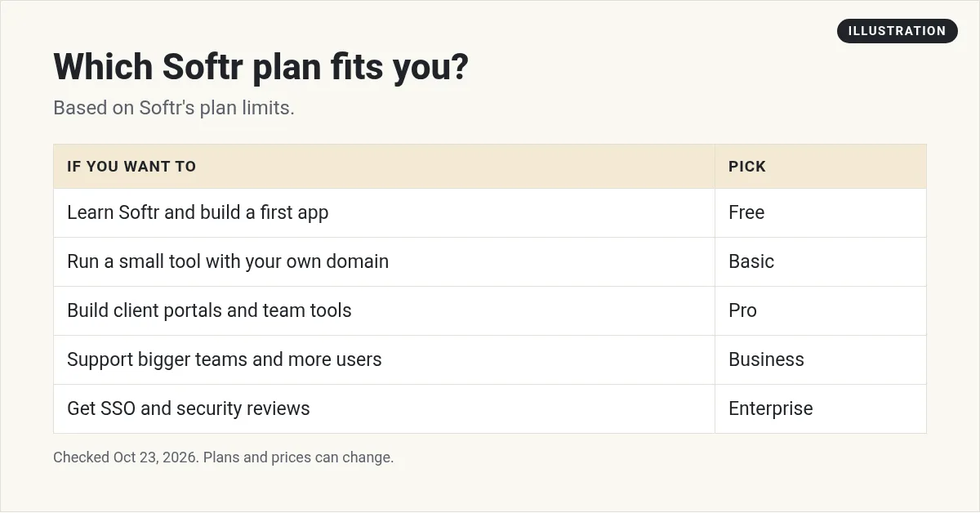Click the 'PICK' column header
This screenshot has height=513, width=980.
[821, 167]
